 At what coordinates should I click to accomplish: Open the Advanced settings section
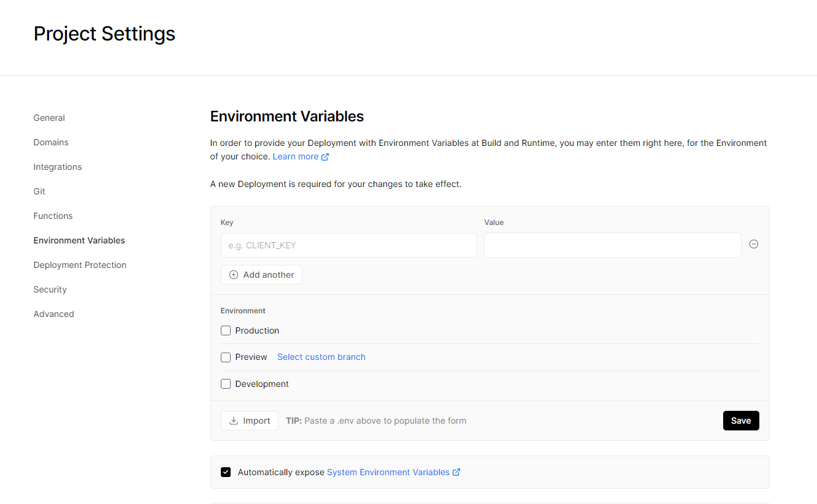54,314
